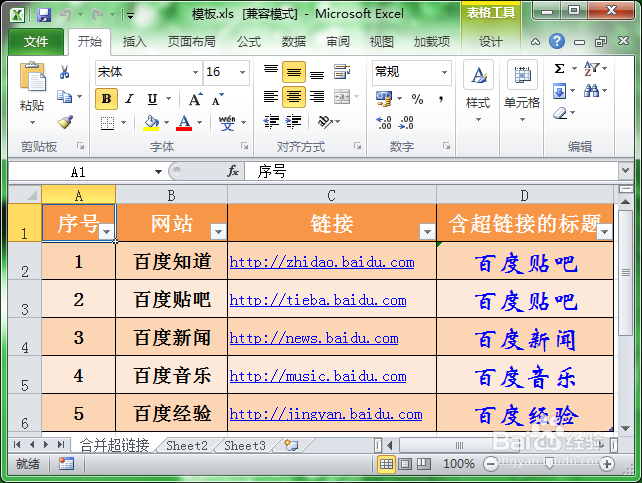Image resolution: width=642 pixels, height=483 pixels.
Task: Click the AutoSum sigma icon
Action: coord(559,68)
